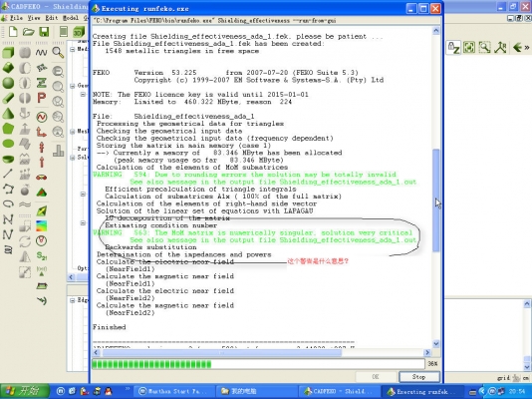
Task: Collapse the Geo... tree node
Action: [73, 86]
